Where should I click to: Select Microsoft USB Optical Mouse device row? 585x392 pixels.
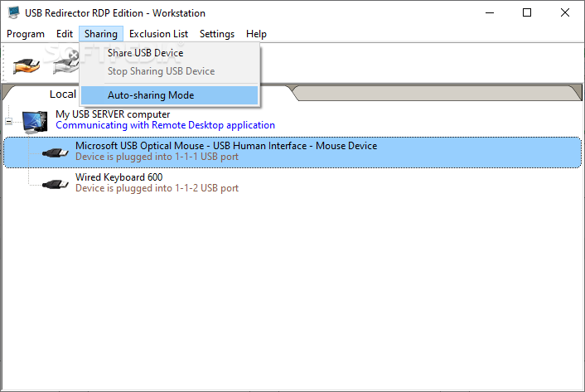pos(292,152)
